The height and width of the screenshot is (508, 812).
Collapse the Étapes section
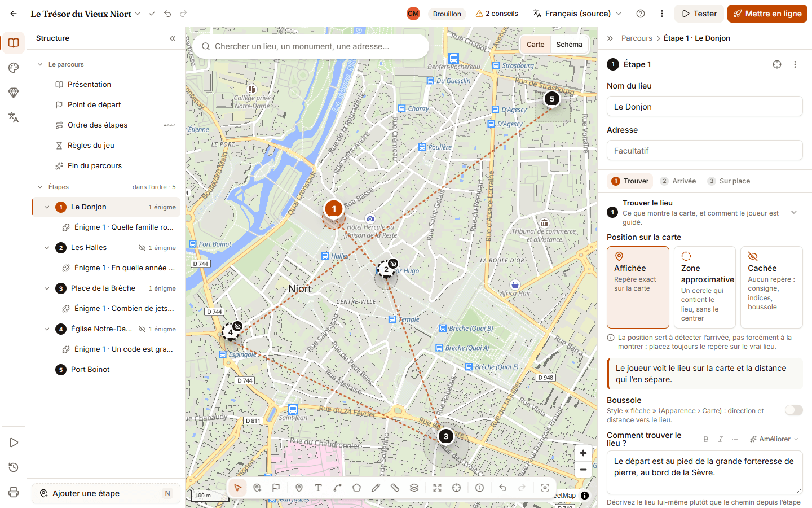point(40,187)
